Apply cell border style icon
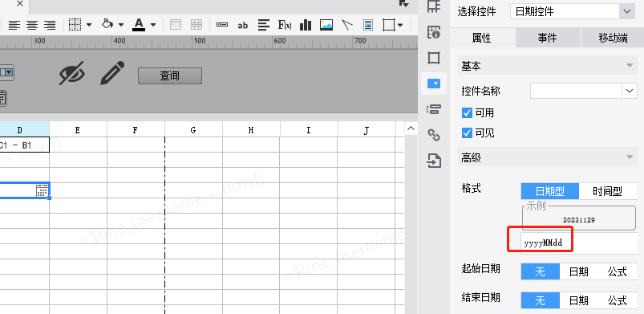Screen dimensions: 644x314 coord(75,25)
